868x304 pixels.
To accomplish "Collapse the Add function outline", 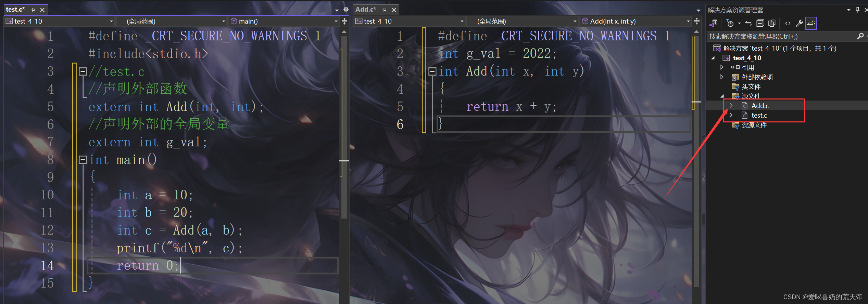I will pyautogui.click(x=432, y=71).
